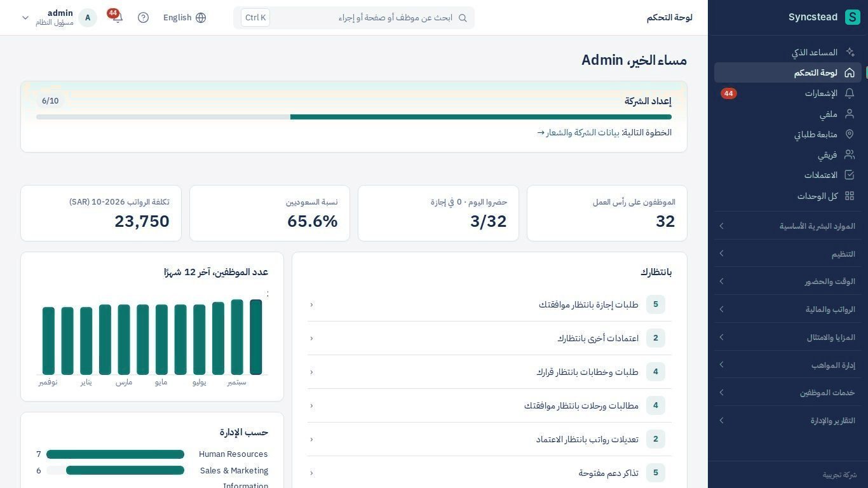Screen dimensions: 868x488
Task: Click the الإشعارات bell icon in sidebar
Action: click(x=850, y=93)
